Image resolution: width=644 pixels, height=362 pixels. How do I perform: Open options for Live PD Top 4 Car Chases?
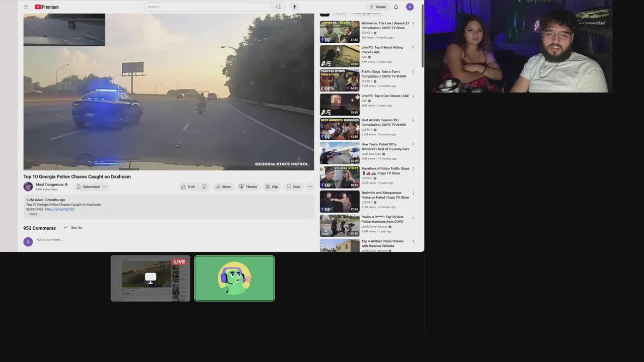[413, 96]
